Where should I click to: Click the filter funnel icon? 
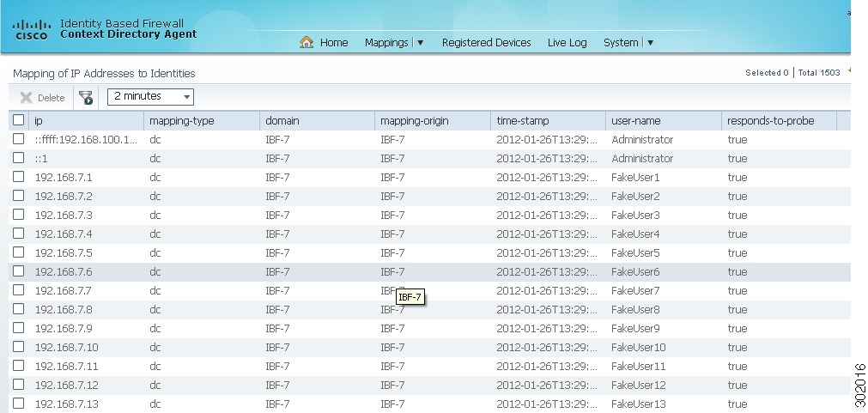coord(86,98)
